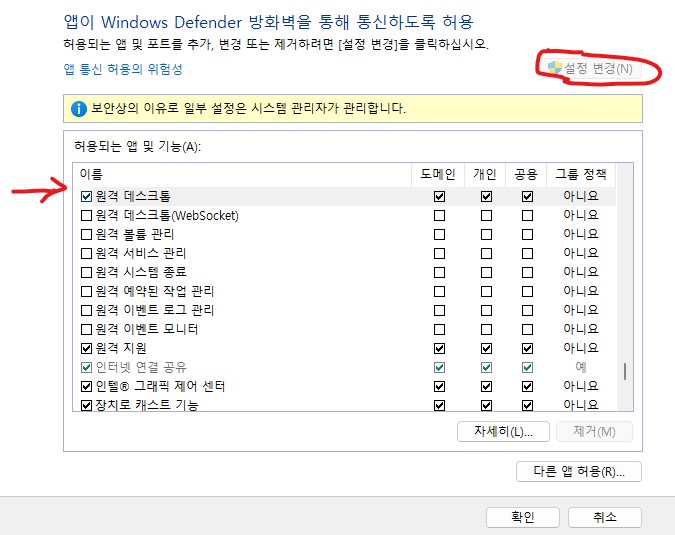
Task: Cancel with the 취소 button
Action: coord(605,517)
